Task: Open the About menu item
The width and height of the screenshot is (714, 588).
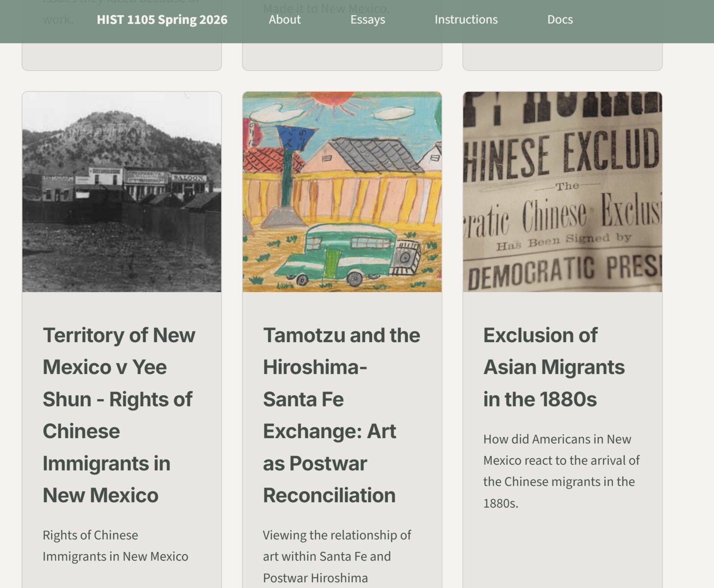Action: click(x=285, y=20)
